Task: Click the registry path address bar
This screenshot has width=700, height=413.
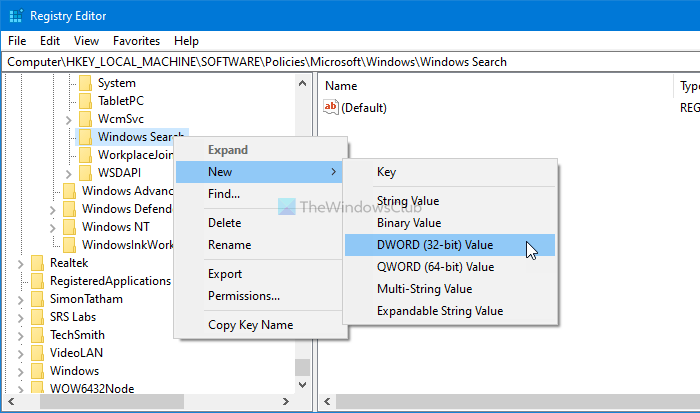Action: click(x=350, y=62)
